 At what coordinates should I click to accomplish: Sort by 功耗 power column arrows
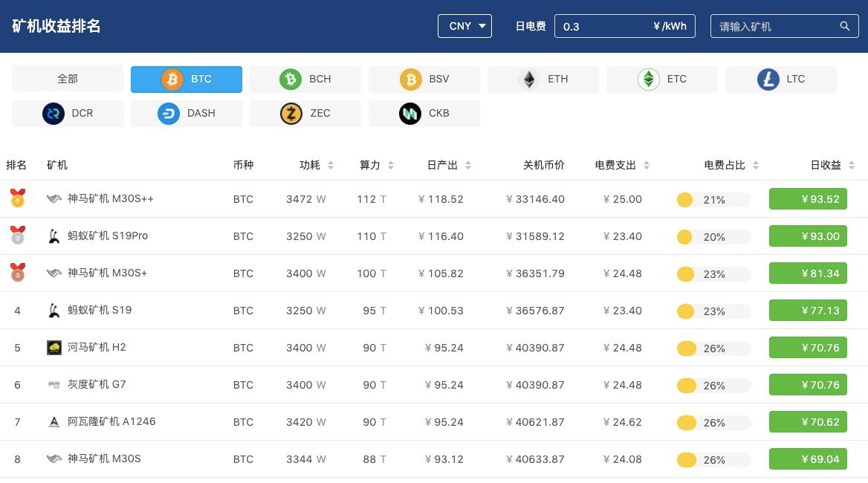tap(331, 165)
